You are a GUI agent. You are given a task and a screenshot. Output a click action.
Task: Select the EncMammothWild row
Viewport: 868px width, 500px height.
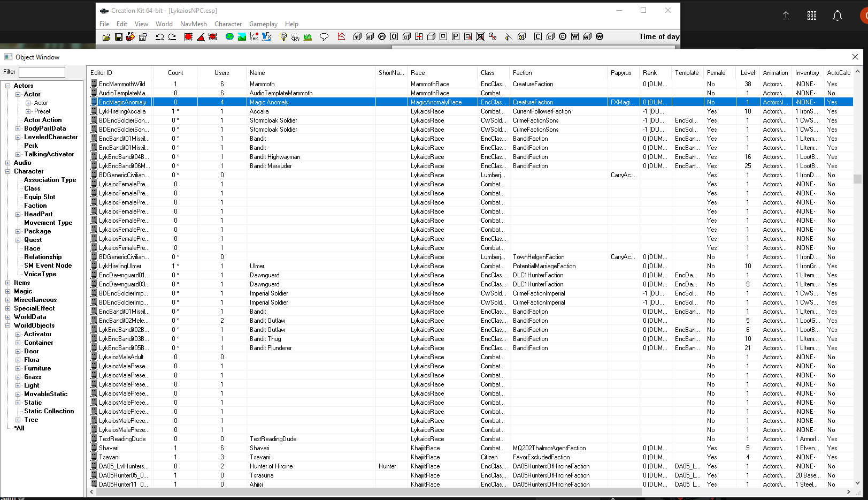coord(471,84)
